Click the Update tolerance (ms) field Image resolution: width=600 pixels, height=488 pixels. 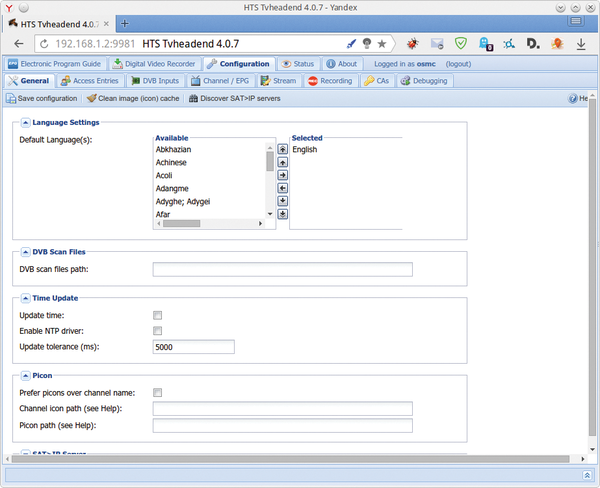(194, 347)
